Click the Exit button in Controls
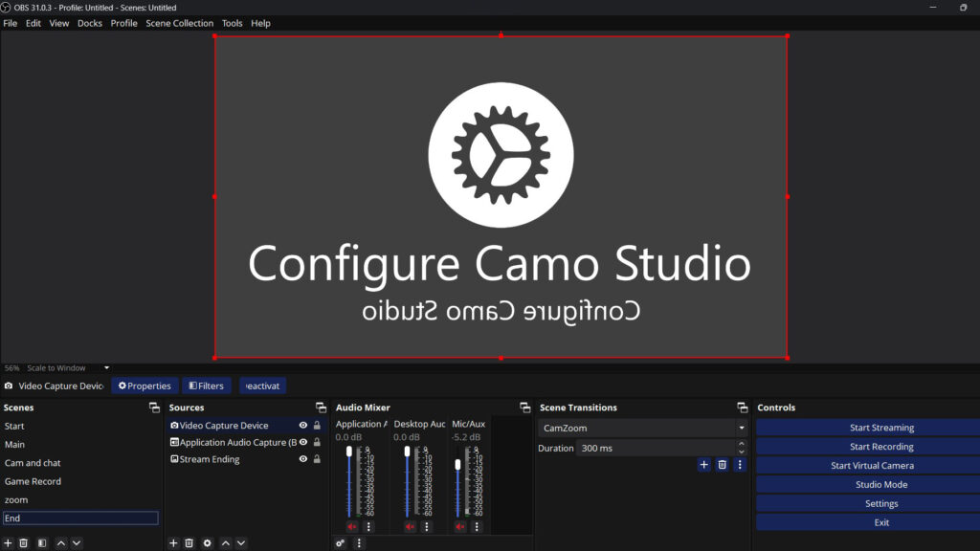This screenshot has width=980, height=551. pos(868,522)
